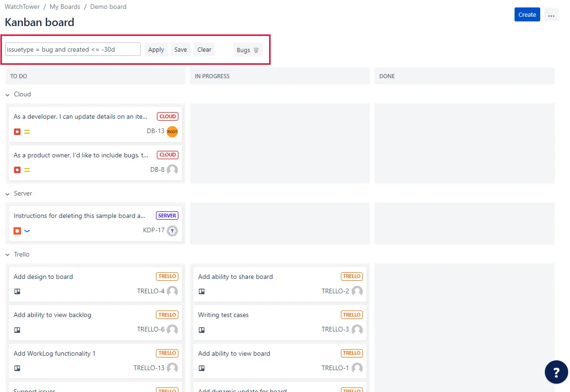Viewport: 570px width, 392px height.
Task: Click the assignee avatar on TRELLO-6
Action: (x=172, y=330)
